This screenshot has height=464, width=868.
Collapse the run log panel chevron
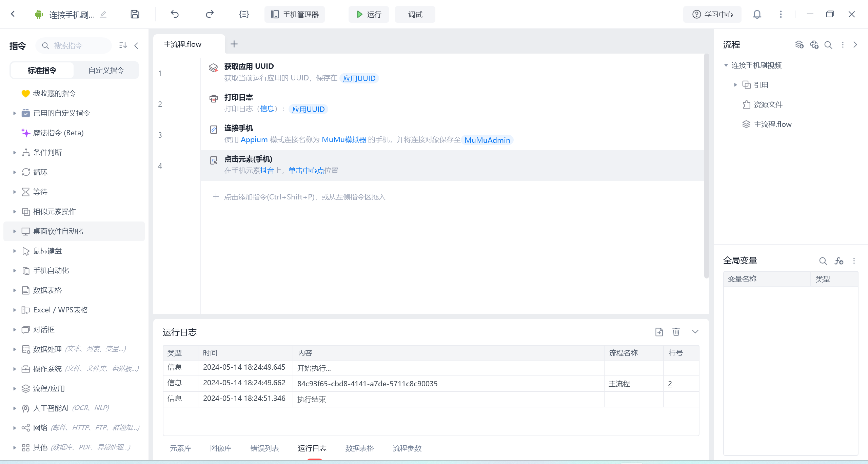[695, 332]
